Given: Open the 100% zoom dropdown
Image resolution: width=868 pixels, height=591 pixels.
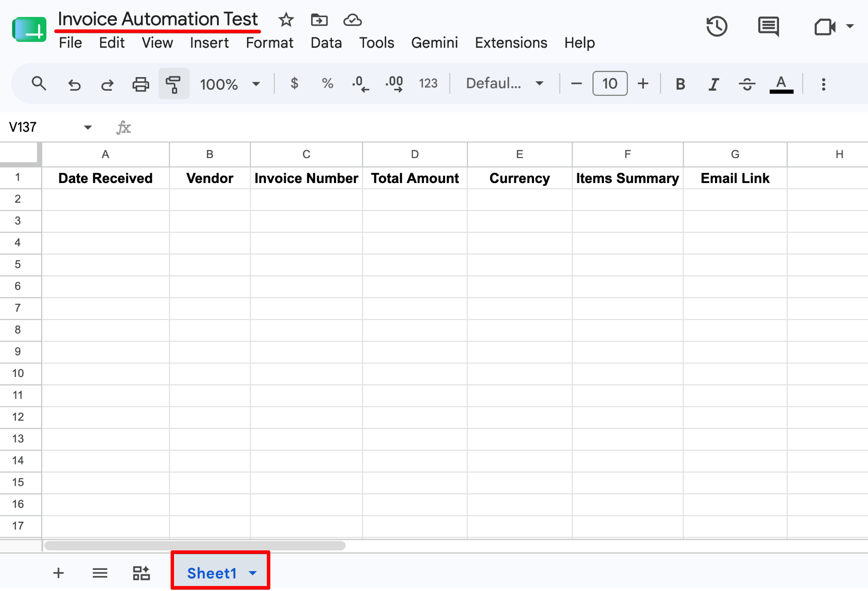Looking at the screenshot, I should (x=230, y=84).
